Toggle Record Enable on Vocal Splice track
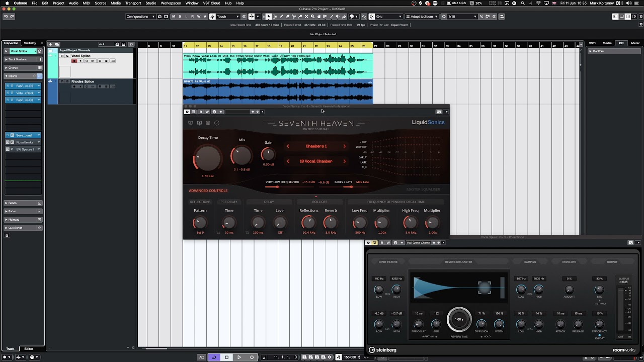This screenshot has height=362, width=644. click(x=74, y=61)
